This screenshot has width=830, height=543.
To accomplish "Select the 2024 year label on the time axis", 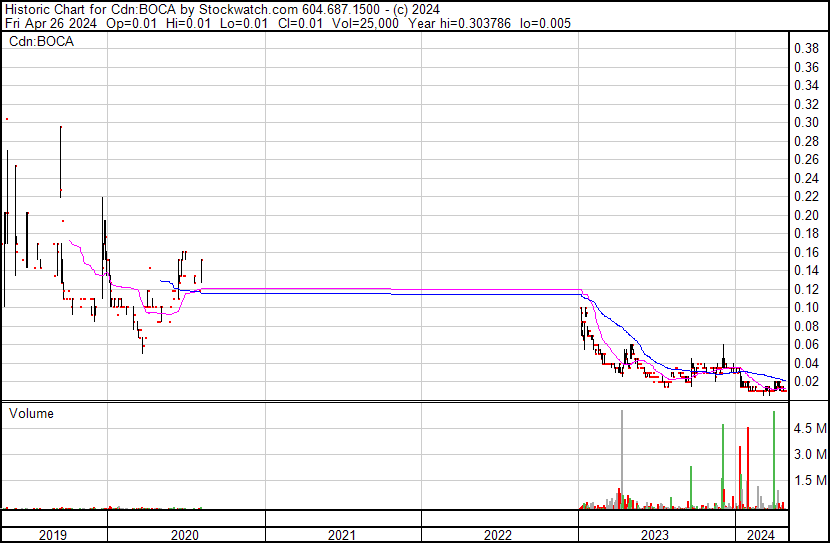I will tap(761, 535).
